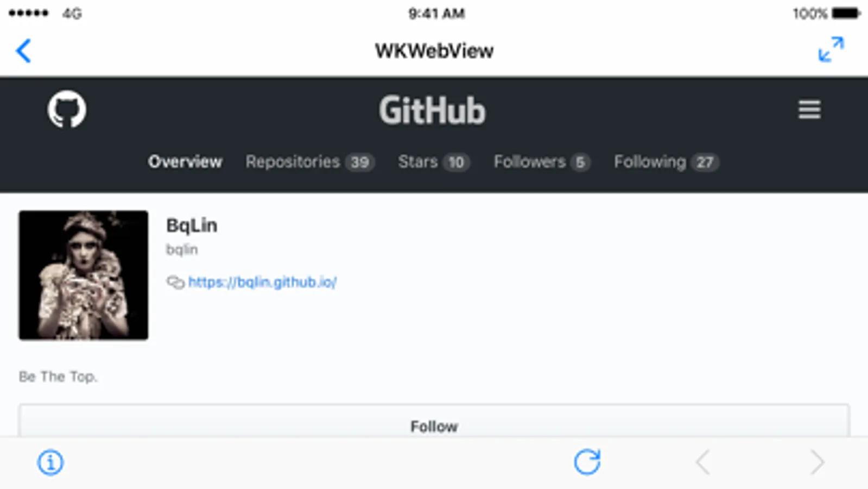Expand the web view to fullscreen

[x=831, y=49]
